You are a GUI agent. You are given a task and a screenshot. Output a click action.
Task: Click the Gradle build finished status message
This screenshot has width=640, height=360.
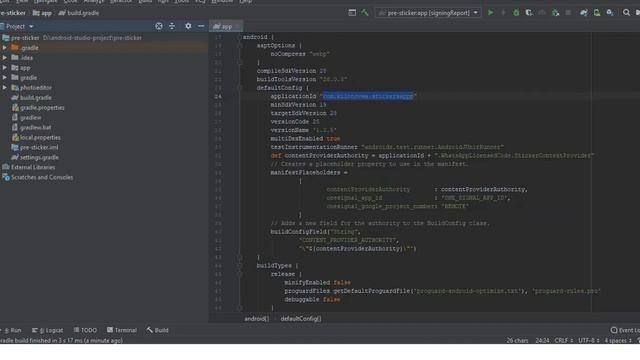[61, 340]
